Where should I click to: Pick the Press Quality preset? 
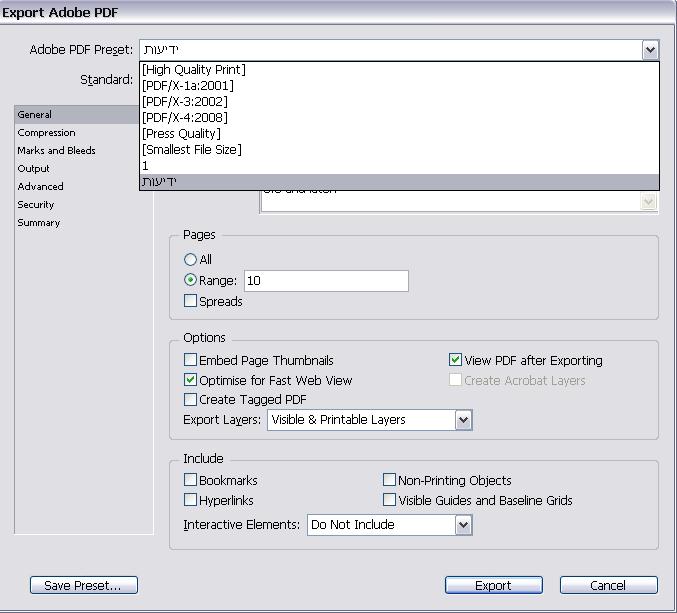click(181, 134)
